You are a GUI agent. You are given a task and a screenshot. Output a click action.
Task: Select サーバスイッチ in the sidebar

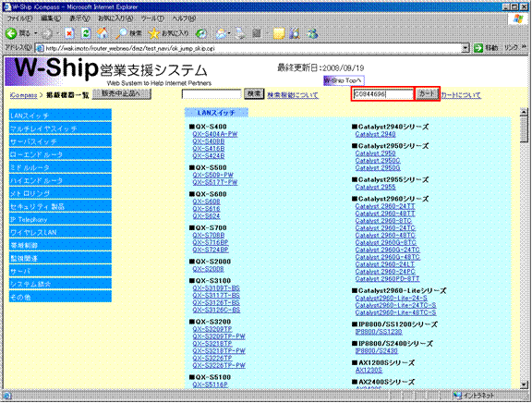click(60, 141)
